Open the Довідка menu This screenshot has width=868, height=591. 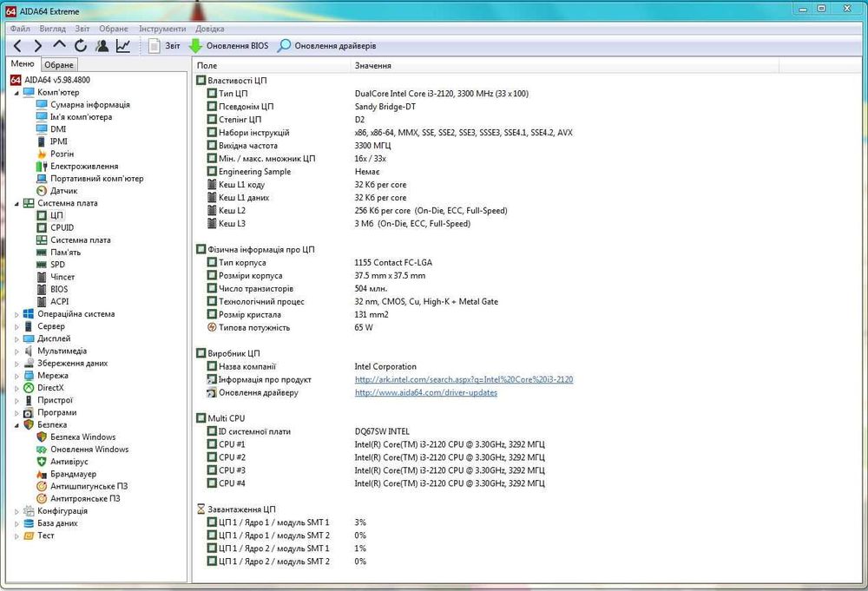pos(210,29)
